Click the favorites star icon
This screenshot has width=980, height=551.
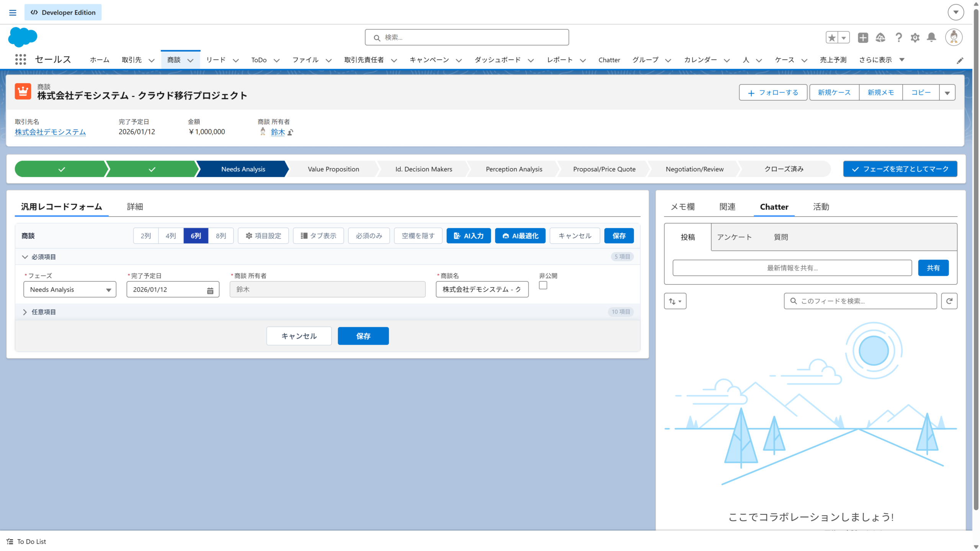click(831, 37)
